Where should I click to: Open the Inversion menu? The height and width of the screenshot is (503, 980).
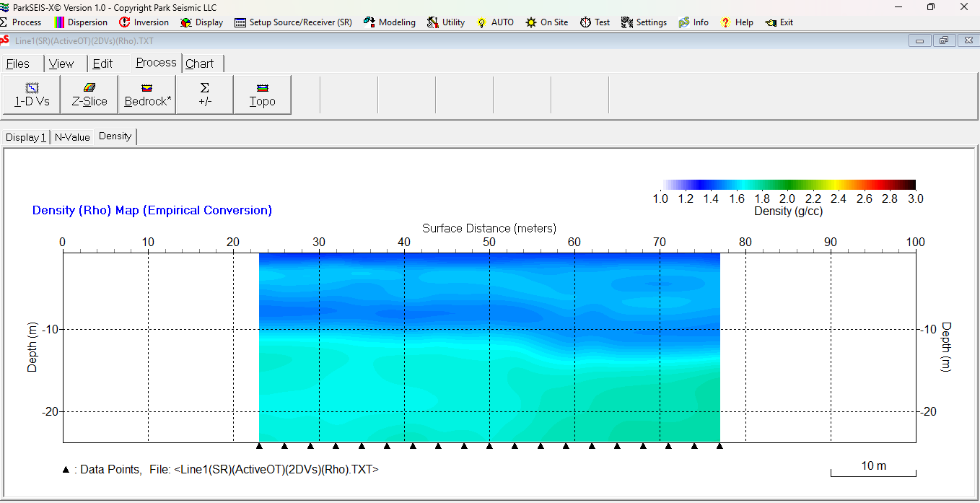[144, 22]
